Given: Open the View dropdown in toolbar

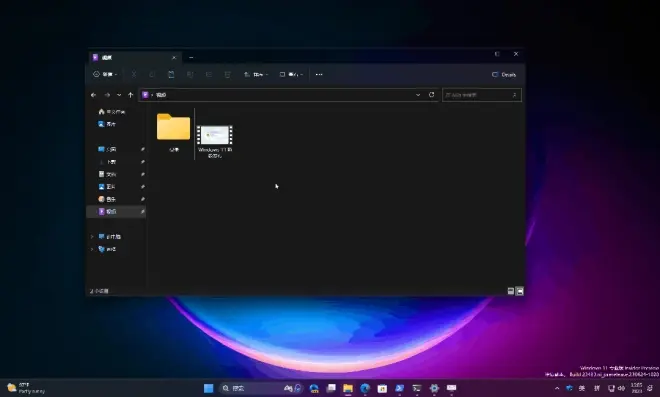Looking at the screenshot, I should (291, 75).
